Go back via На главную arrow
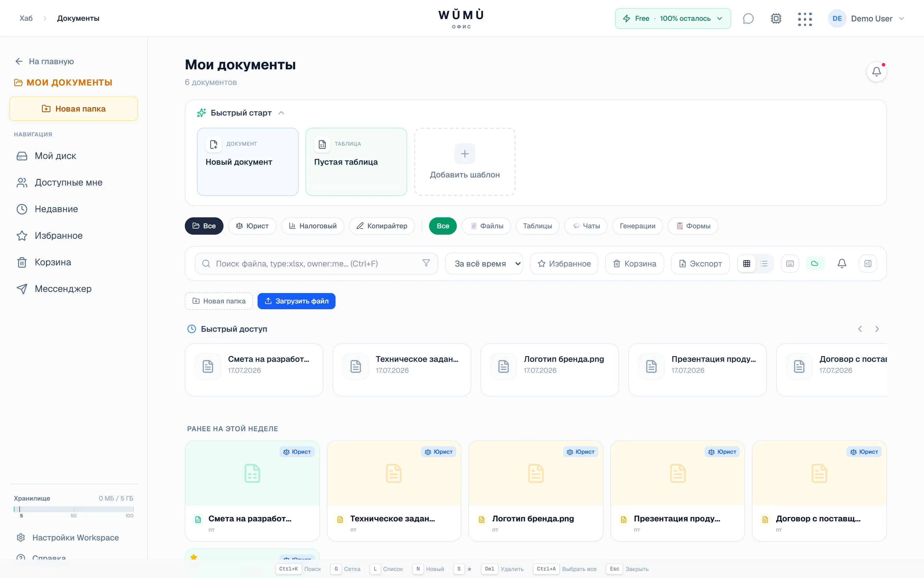This screenshot has height=578, width=924. pyautogui.click(x=44, y=61)
